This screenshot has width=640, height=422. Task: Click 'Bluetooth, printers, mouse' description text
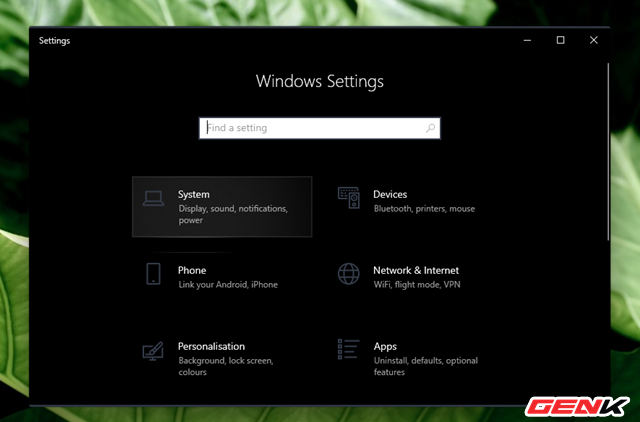[x=424, y=209]
